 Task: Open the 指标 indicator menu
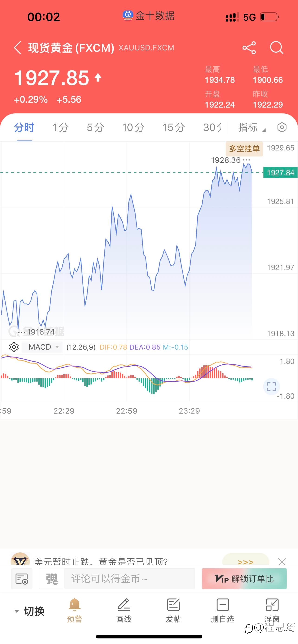(252, 128)
